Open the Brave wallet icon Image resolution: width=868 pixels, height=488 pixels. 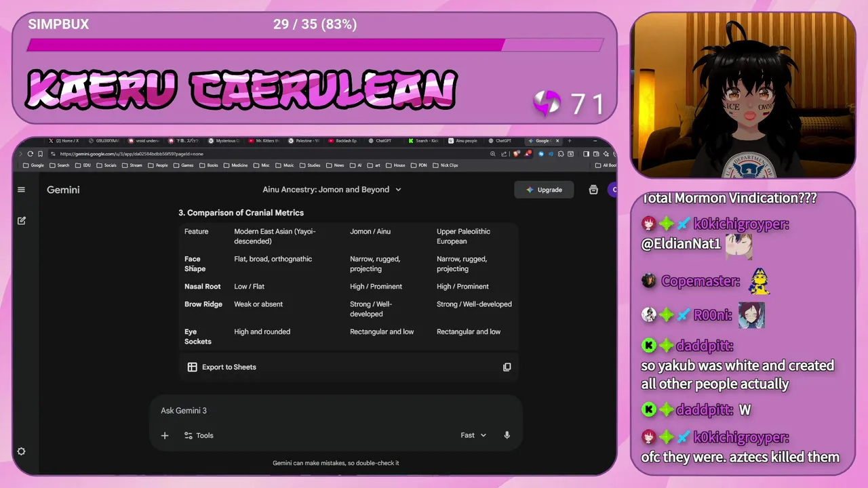pos(596,154)
